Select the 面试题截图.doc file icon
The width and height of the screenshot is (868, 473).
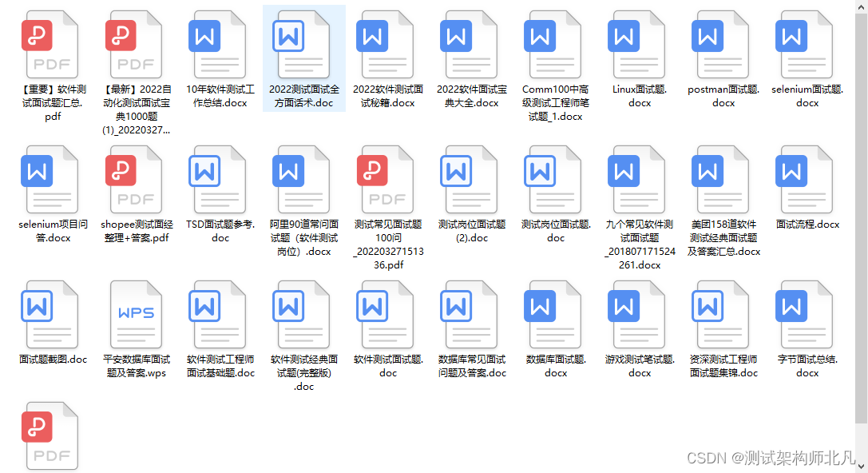click(x=50, y=315)
